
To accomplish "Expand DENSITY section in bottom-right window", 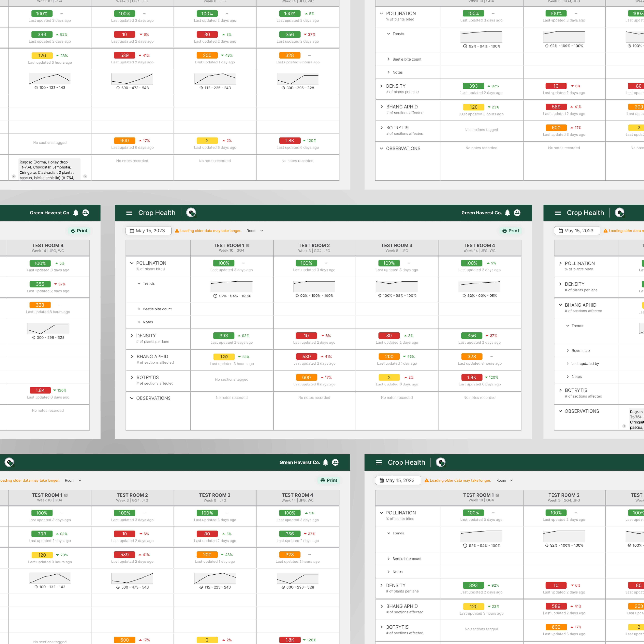I will 381,585.
